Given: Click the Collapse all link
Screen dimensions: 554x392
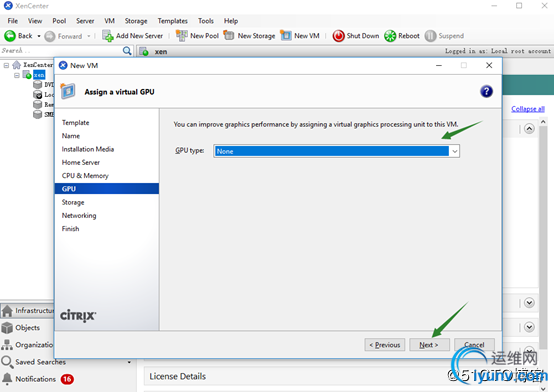Looking at the screenshot, I should click(x=528, y=109).
